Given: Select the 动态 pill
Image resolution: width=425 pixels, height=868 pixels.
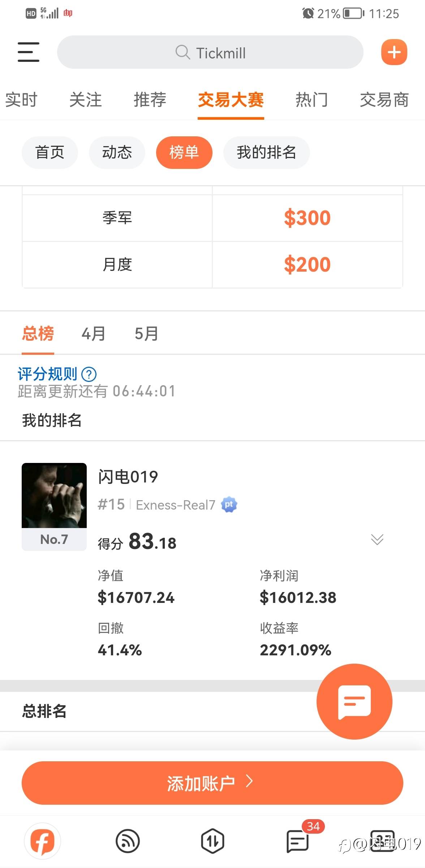Looking at the screenshot, I should [x=117, y=152].
